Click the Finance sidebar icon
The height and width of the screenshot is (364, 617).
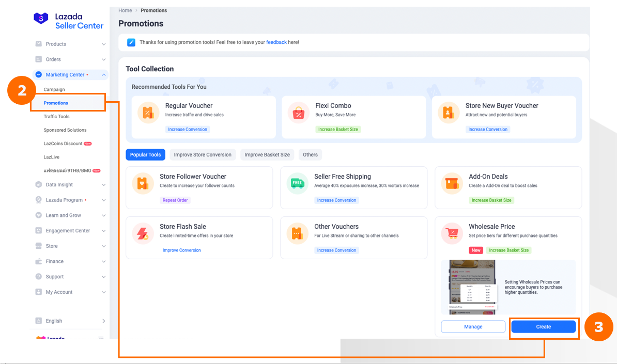[39, 261]
